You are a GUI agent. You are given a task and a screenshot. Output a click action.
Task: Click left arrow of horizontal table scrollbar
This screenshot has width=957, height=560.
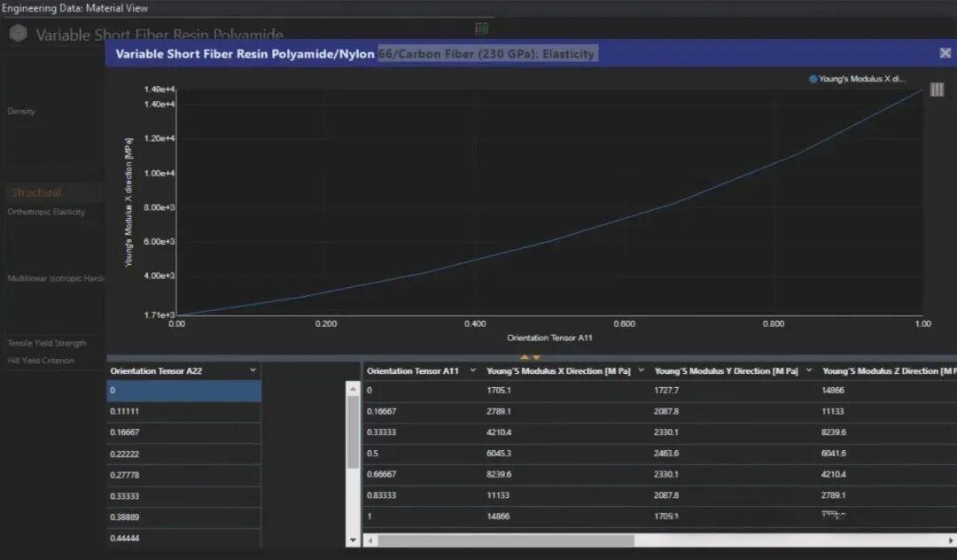[x=370, y=540]
